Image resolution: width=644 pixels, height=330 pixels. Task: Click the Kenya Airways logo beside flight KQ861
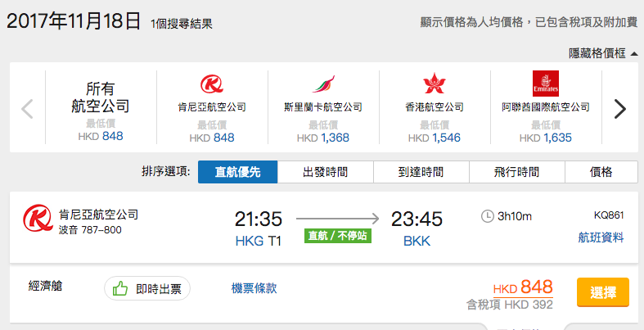[x=38, y=218]
